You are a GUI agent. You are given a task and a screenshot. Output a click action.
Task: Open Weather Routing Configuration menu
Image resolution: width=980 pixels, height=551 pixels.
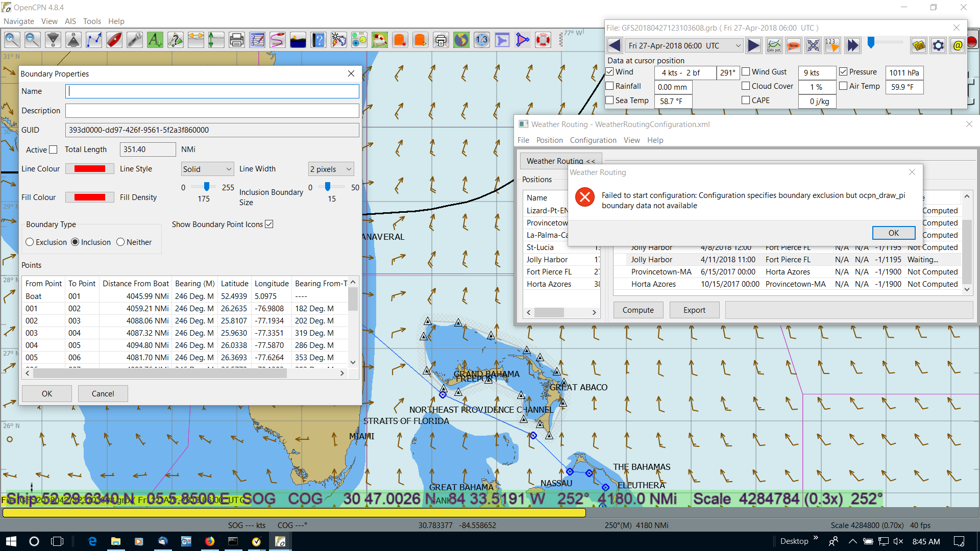pyautogui.click(x=593, y=140)
